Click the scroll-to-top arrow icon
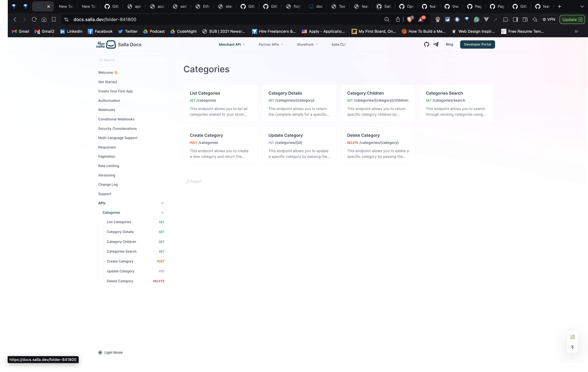 pyautogui.click(x=572, y=347)
